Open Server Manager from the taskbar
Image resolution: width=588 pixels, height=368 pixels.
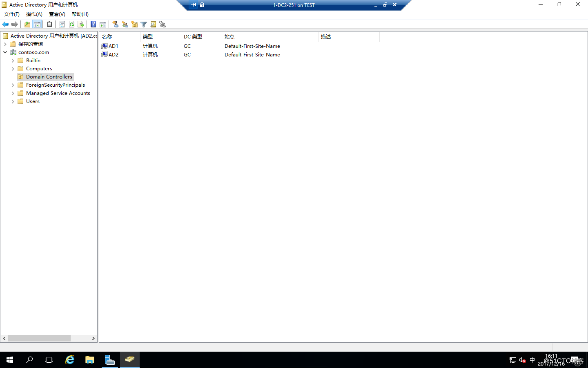tap(110, 360)
